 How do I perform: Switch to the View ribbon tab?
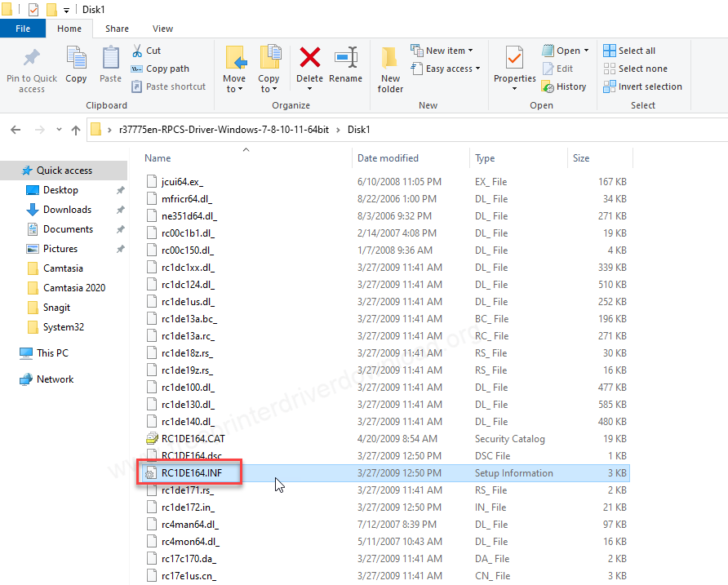pos(162,29)
